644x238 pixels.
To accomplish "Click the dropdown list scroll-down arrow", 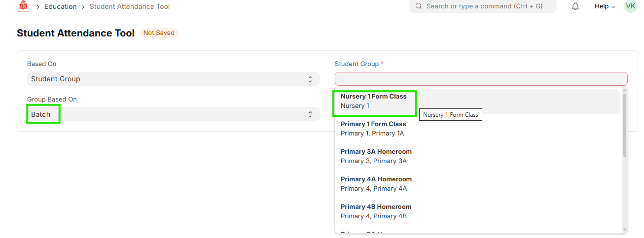I will pyautogui.click(x=625, y=230).
